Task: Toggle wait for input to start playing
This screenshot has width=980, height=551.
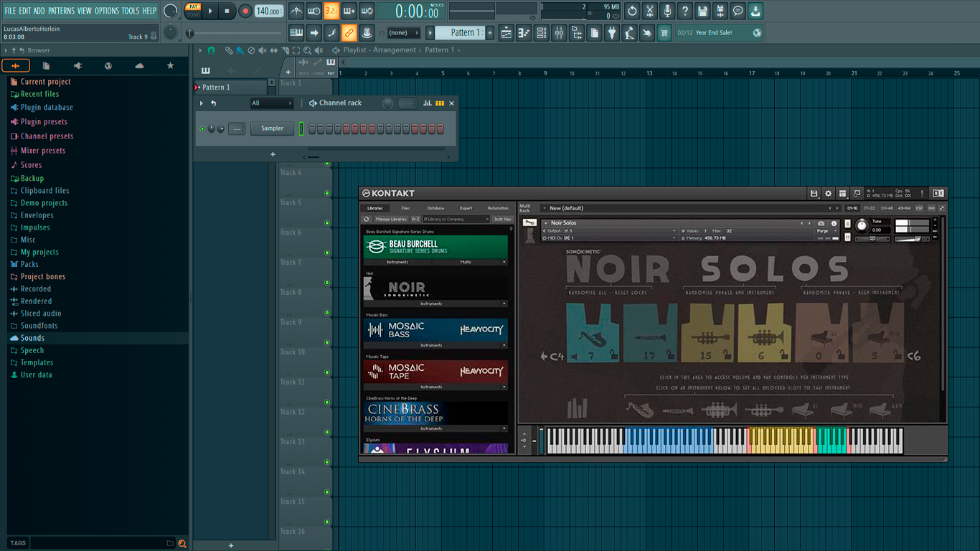Action: click(314, 11)
